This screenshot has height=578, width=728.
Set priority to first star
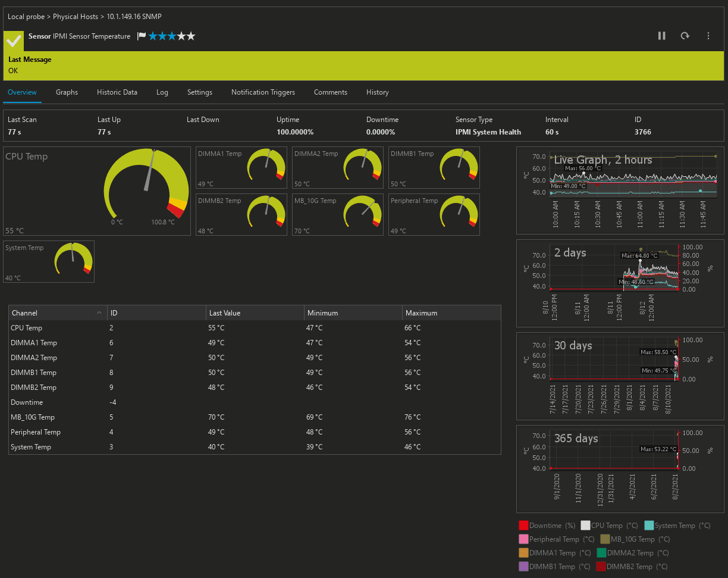(153, 36)
